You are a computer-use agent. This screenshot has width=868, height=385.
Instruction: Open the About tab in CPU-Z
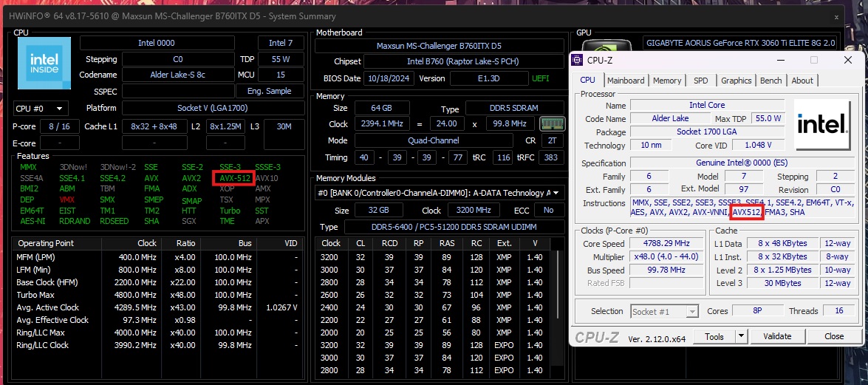point(802,81)
